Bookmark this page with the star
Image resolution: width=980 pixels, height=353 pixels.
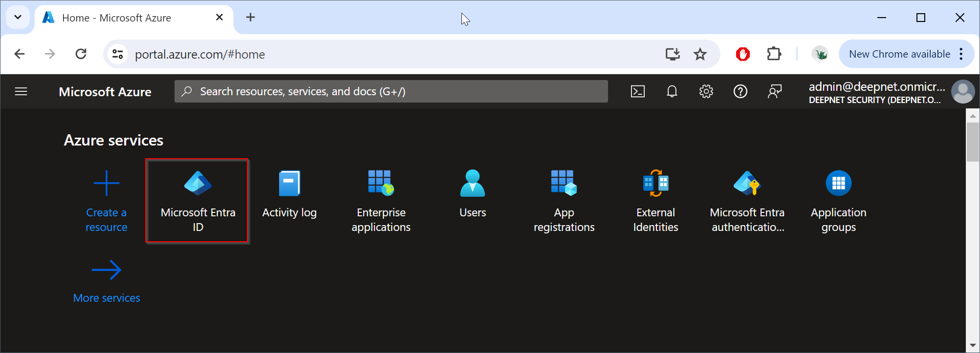pyautogui.click(x=700, y=54)
